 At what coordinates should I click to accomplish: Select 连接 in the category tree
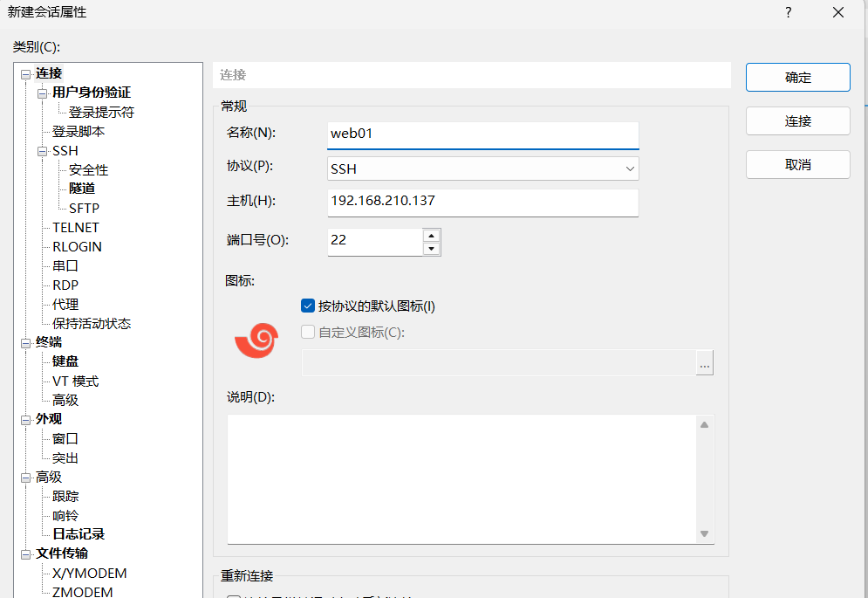(49, 73)
